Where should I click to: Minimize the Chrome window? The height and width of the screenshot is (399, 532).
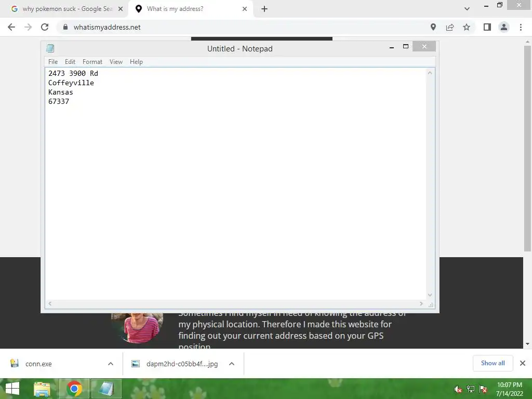[x=486, y=6]
